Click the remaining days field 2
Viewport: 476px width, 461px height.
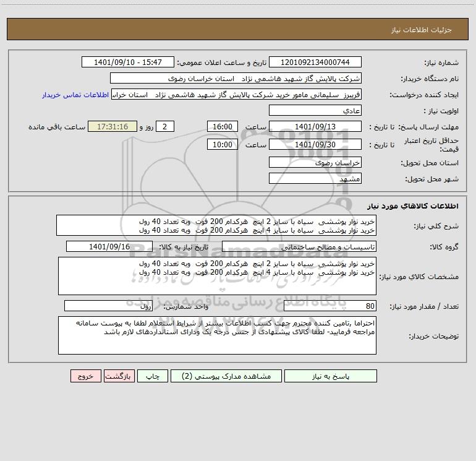coord(165,126)
